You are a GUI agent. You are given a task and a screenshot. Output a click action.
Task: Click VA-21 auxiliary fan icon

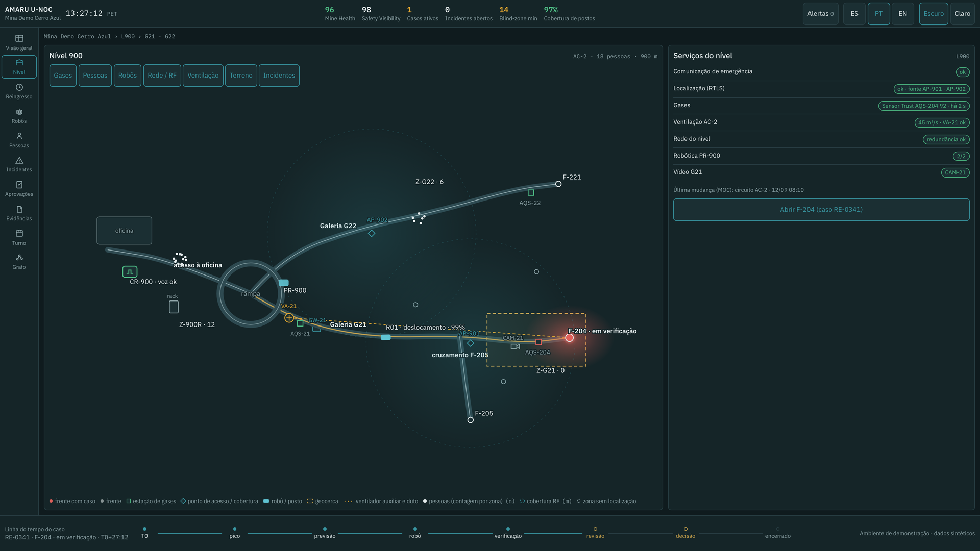(x=289, y=318)
